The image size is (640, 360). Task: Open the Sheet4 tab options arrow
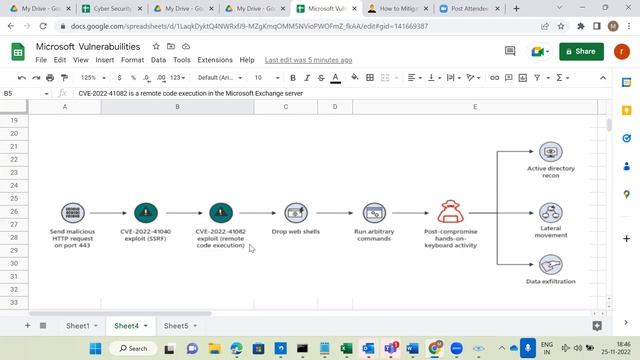[x=146, y=326]
